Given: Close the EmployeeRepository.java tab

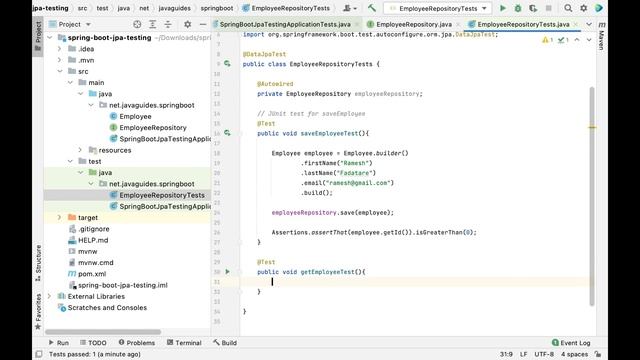Looking at the screenshot, I should [x=458, y=24].
